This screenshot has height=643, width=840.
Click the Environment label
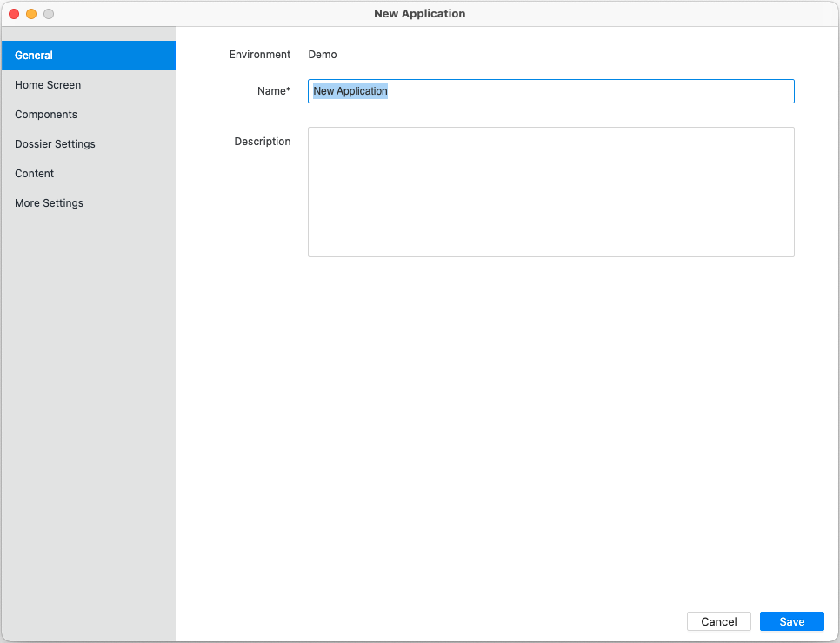tap(260, 55)
